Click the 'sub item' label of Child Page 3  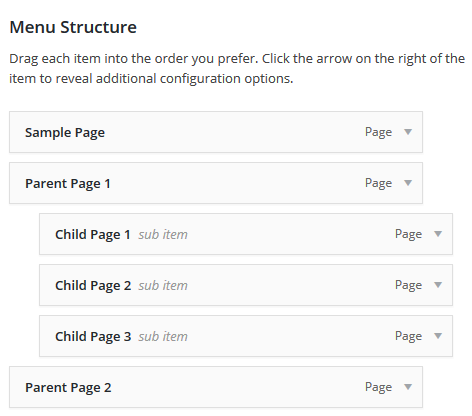coord(163,337)
